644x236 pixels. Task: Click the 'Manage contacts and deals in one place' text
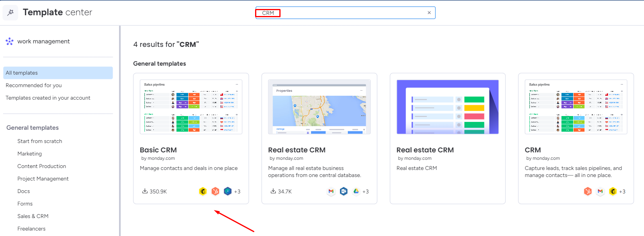[189, 168]
